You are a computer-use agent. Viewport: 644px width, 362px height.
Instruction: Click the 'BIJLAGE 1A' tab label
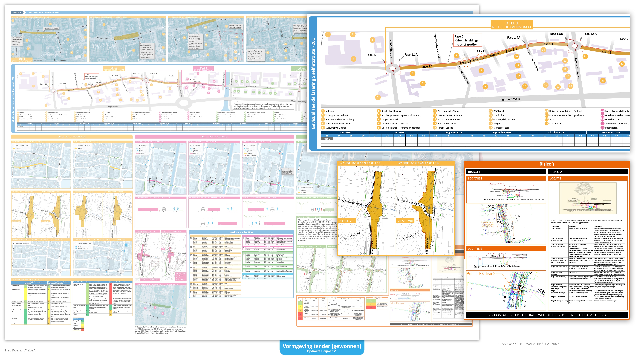point(17,12)
